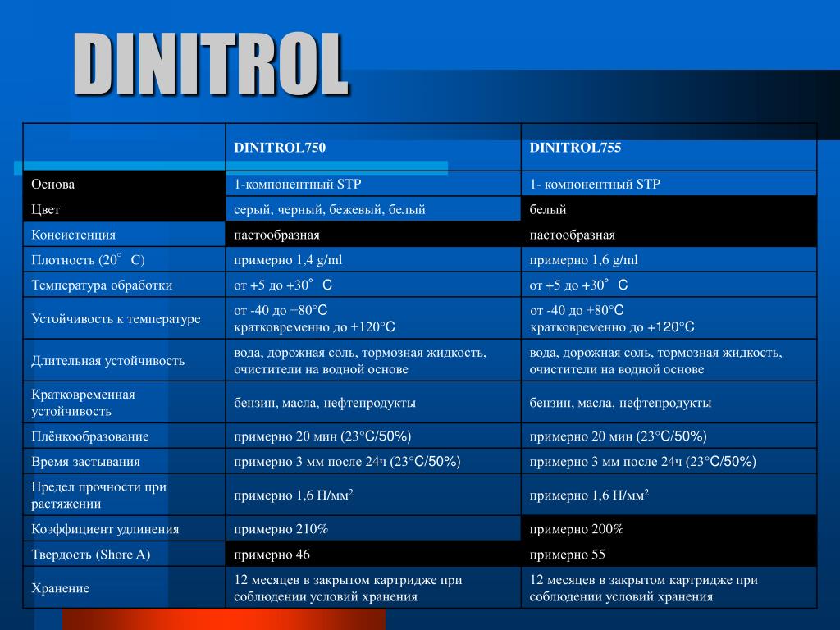Click 'пастообразная' in the DINITROL755 column
This screenshot has height=630, width=840.
tap(572, 235)
